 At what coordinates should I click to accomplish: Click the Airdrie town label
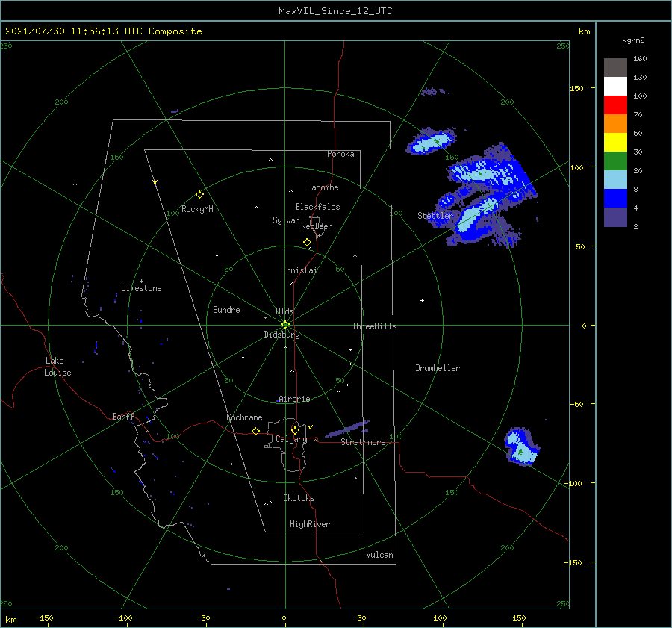294,399
